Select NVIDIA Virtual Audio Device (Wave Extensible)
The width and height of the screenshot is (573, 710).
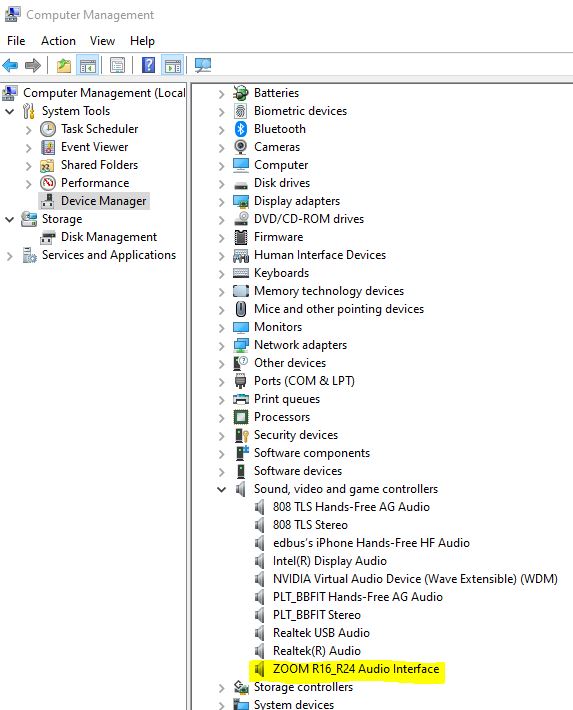tap(415, 579)
